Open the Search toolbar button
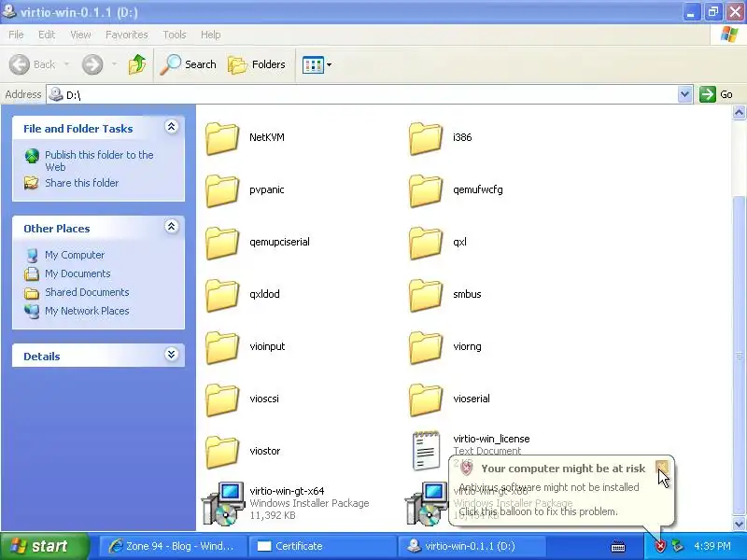 (189, 64)
